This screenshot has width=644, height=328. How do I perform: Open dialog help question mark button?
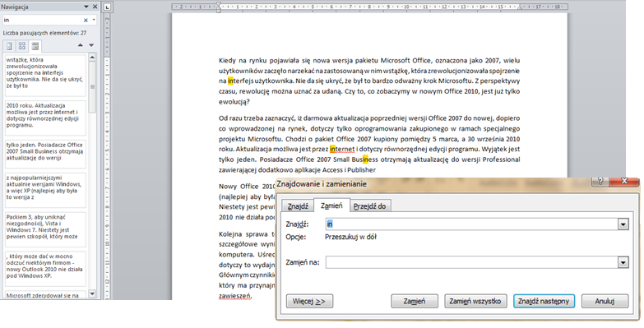coord(600,182)
